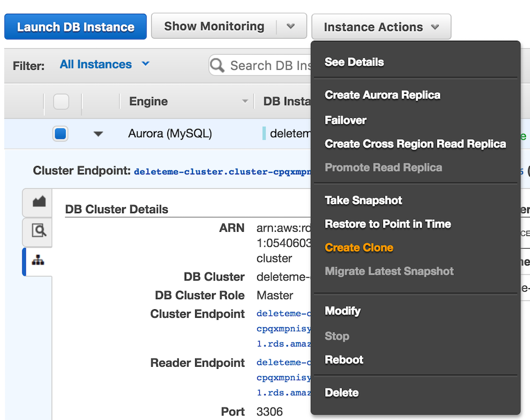Select Restore to Point in Time
This screenshot has height=420, width=530.
[388, 224]
